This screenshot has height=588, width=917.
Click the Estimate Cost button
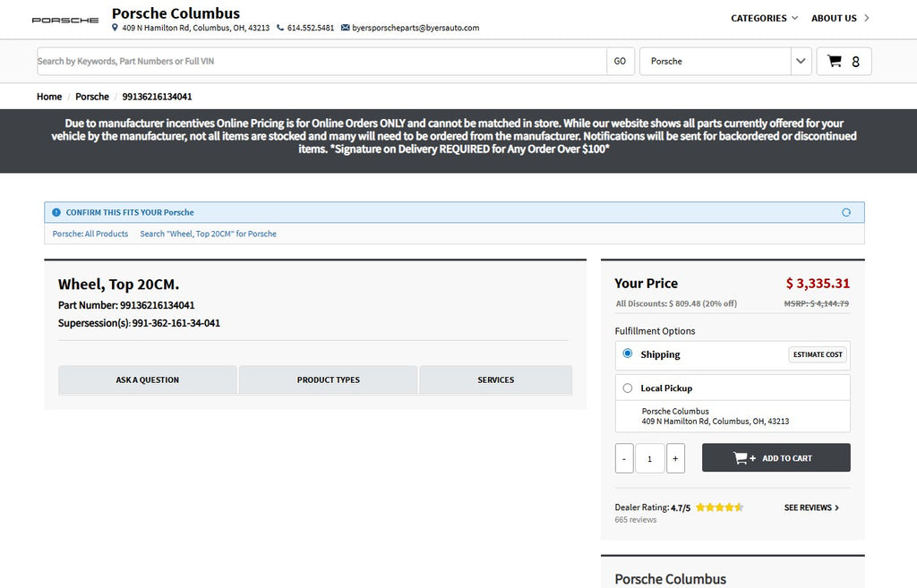[817, 354]
